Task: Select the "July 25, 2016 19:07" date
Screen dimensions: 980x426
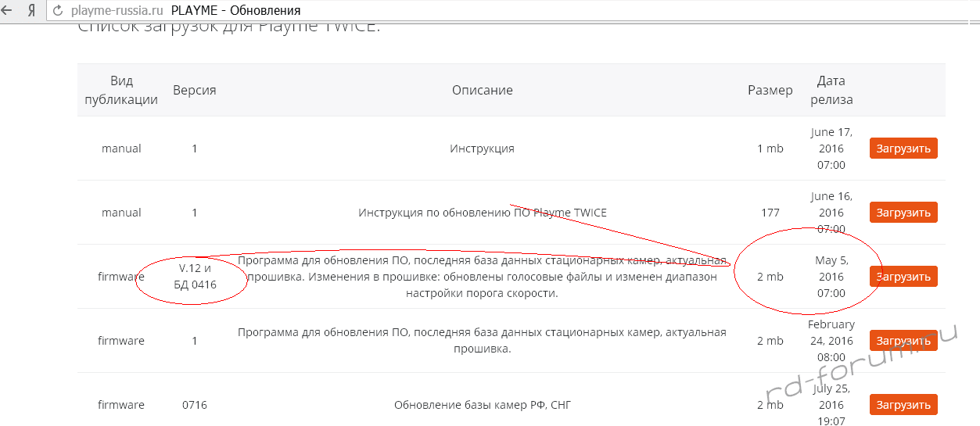Action: click(x=831, y=405)
